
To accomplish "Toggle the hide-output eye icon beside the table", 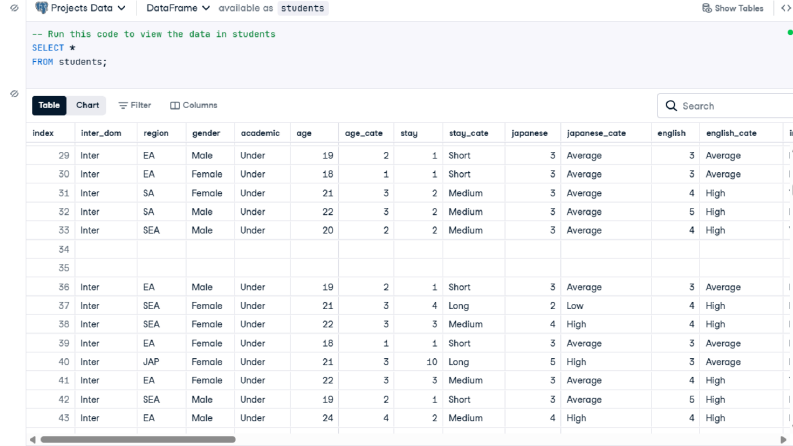I will click(x=14, y=94).
